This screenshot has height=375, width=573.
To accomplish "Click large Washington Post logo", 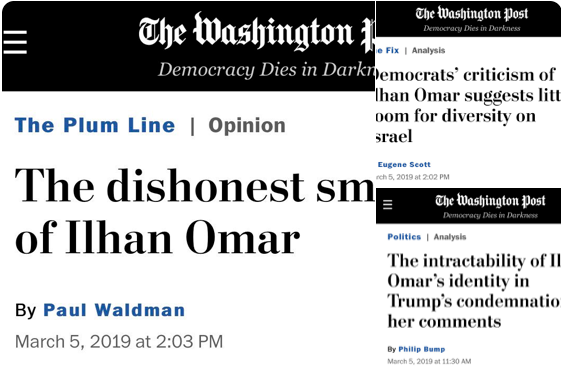I will tap(257, 33).
